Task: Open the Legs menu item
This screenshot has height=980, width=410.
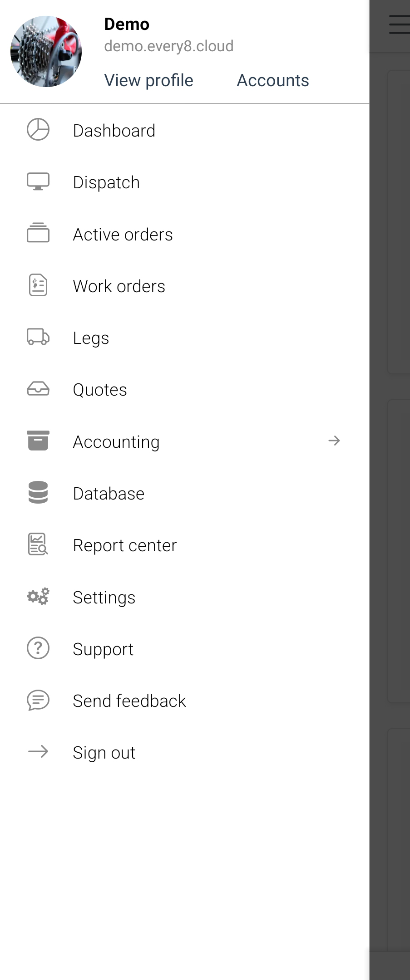Action: 91,338
